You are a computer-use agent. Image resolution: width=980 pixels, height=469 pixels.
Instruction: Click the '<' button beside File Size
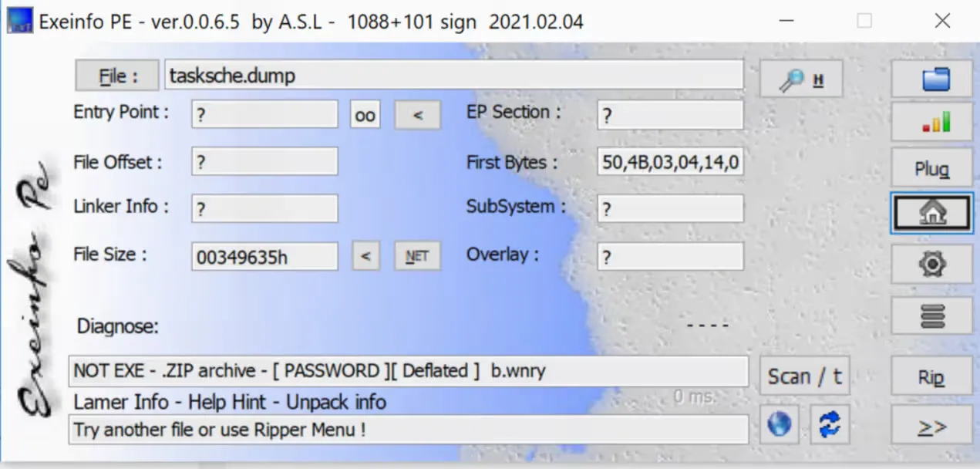(x=365, y=257)
